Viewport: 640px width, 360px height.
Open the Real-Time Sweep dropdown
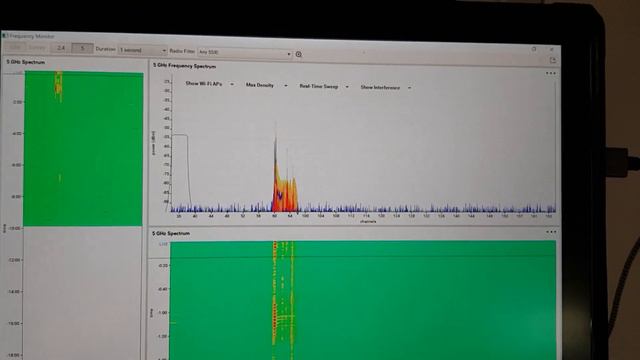pyautogui.click(x=324, y=87)
